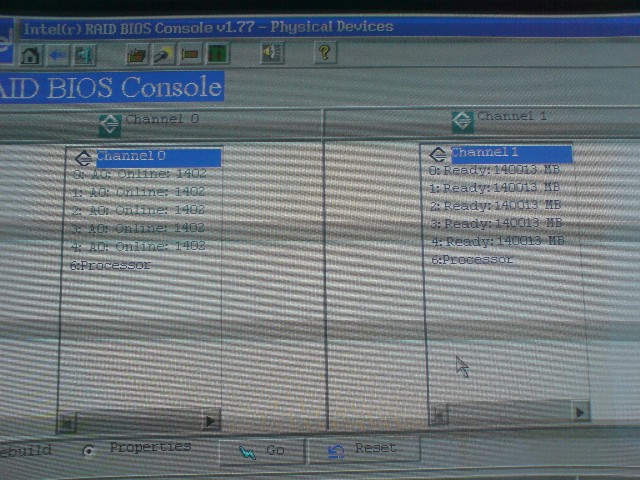Image resolution: width=640 pixels, height=480 pixels.
Task: Click the icon beside highlighted Channel 0
Action: pyautogui.click(x=84, y=158)
